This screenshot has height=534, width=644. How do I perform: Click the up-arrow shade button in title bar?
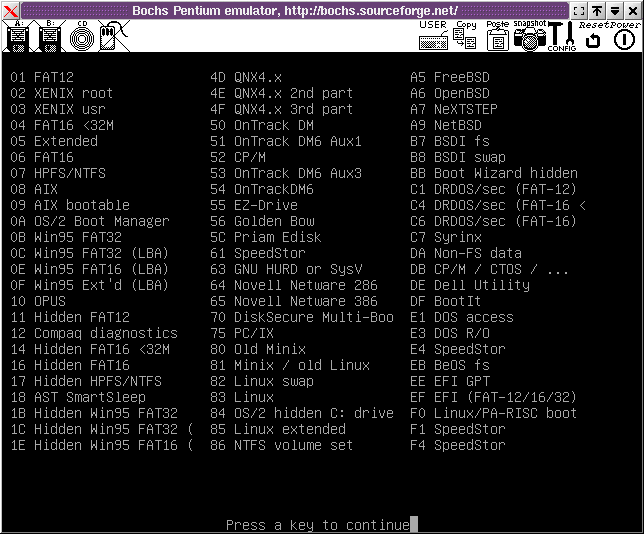click(x=598, y=10)
